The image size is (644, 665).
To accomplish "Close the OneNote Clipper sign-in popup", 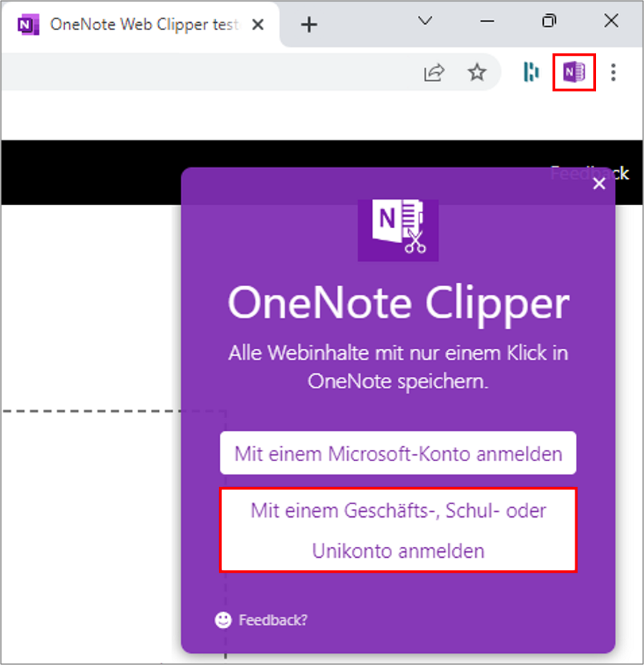I will coord(599,184).
